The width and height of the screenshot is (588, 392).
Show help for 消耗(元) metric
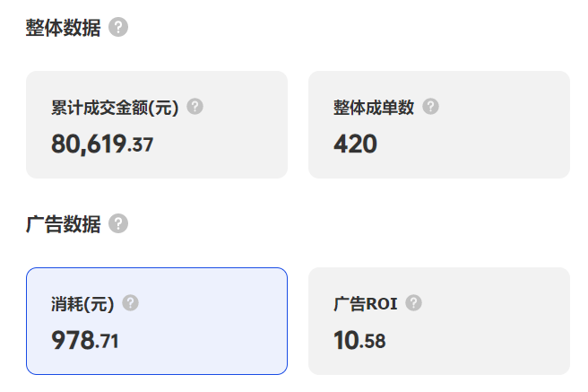point(130,303)
